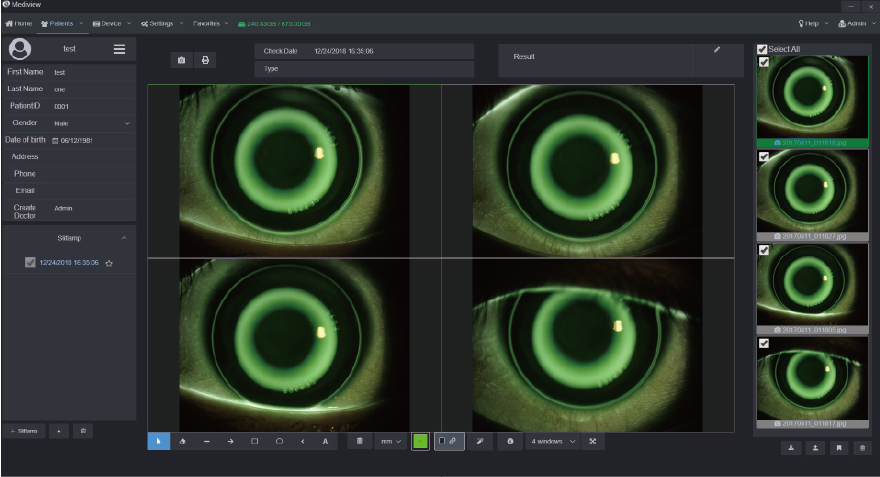This screenshot has width=880, height=477.
Task: Select the arrow drawing tool
Action: click(x=231, y=441)
